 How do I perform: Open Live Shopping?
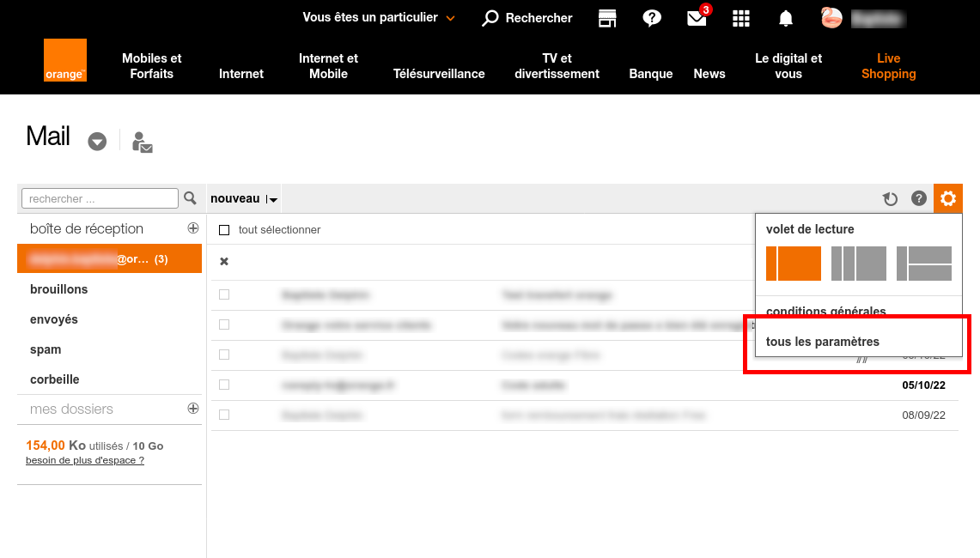click(x=888, y=65)
